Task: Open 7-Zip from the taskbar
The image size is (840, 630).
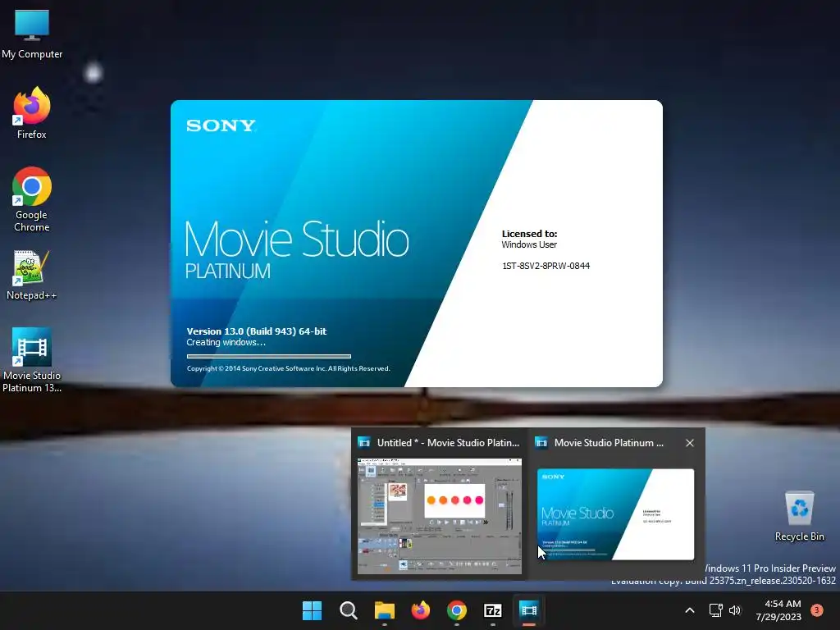Action: click(492, 610)
